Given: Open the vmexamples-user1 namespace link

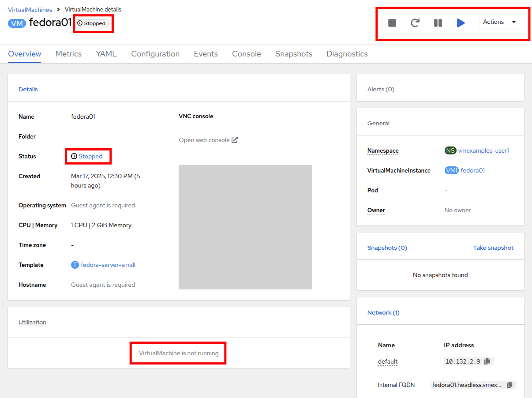Looking at the screenshot, I should pos(483,150).
